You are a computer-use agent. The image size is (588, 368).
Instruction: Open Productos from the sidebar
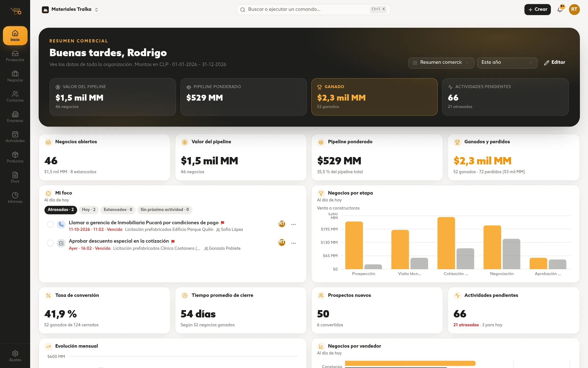coord(15,157)
